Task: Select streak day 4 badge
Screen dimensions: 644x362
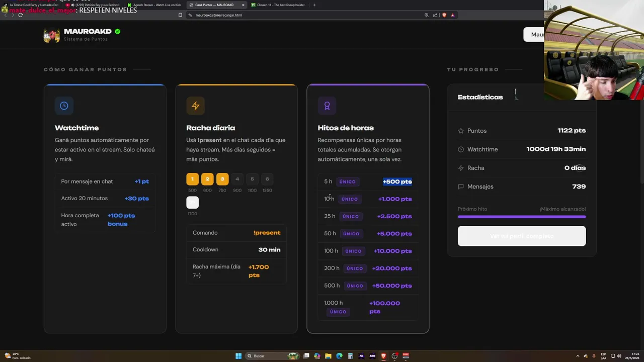Action: 237,179
